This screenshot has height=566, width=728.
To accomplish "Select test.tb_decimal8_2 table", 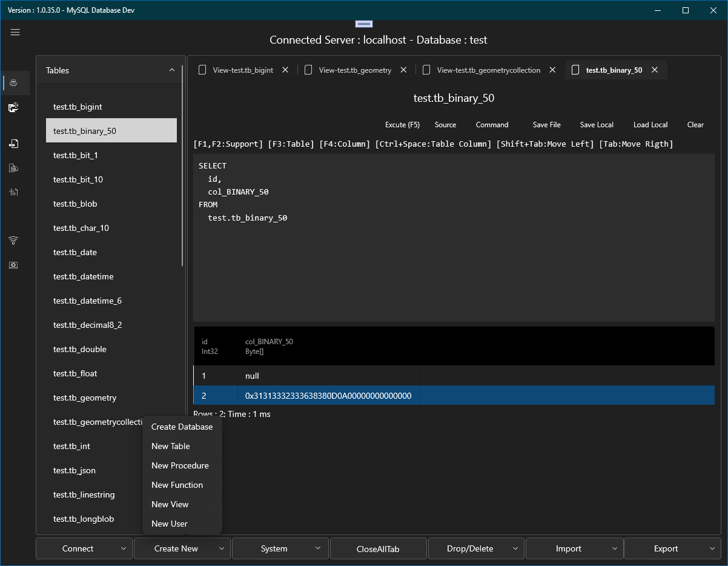I will pos(111,325).
